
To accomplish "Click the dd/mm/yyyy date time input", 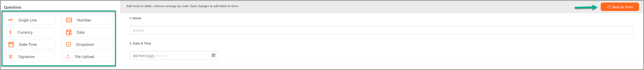I will coord(174,55).
